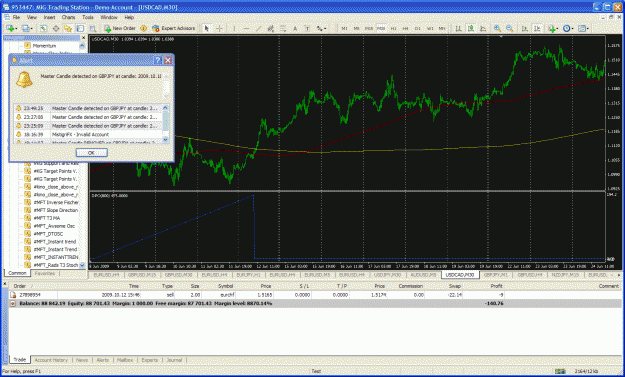The width and height of the screenshot is (625, 377).
Task: Select #MFT T3 MA indicator in Navigator
Action: (x=47, y=218)
